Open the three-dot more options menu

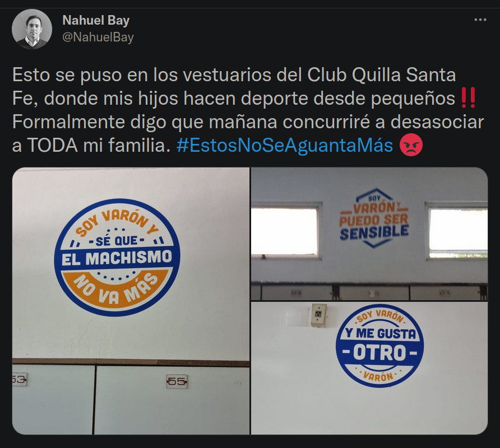pos(480,20)
